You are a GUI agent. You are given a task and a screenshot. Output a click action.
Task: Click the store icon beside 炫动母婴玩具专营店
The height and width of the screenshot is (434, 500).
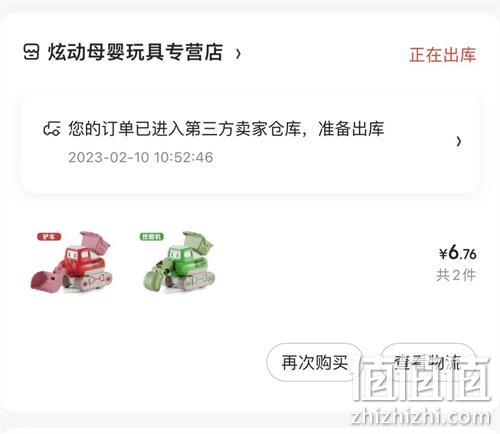tap(31, 52)
